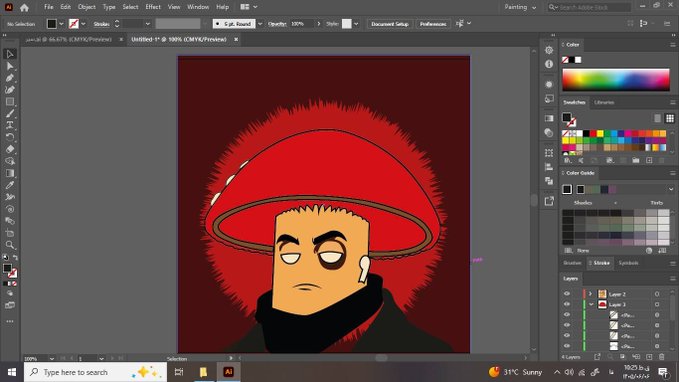Select the Direct Selection tool
The width and height of the screenshot is (679, 382).
pos(10,66)
